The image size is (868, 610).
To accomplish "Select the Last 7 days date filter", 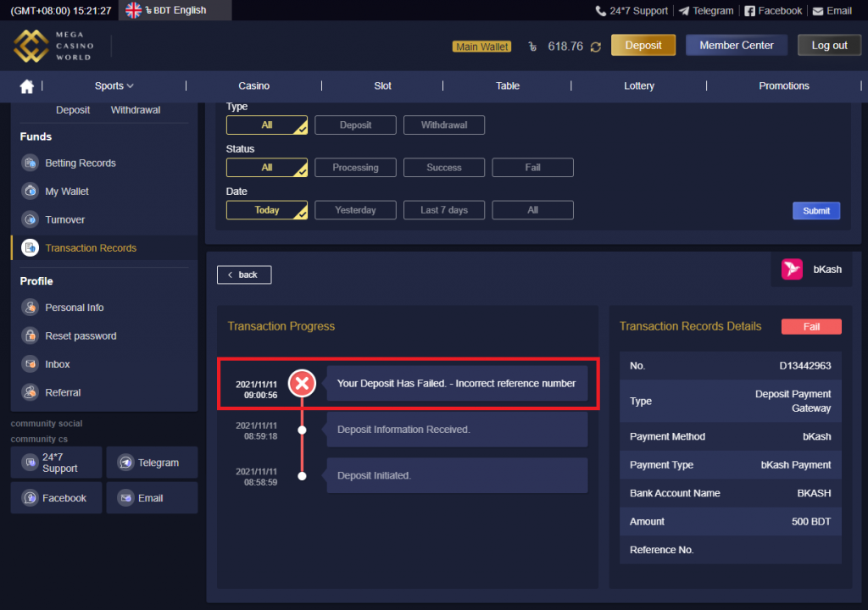I will [444, 210].
